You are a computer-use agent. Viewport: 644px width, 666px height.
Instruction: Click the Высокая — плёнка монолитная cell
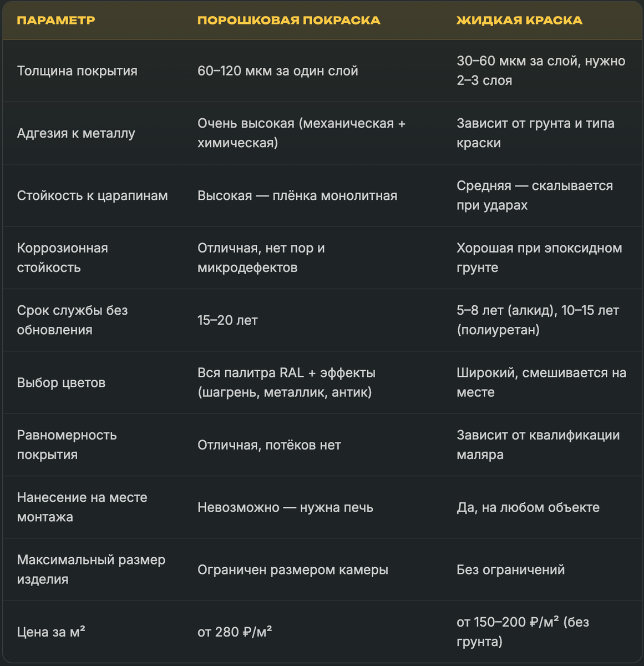297,195
